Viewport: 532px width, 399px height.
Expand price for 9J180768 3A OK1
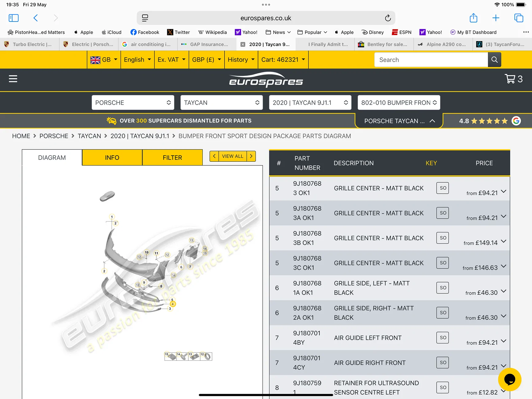click(x=503, y=216)
